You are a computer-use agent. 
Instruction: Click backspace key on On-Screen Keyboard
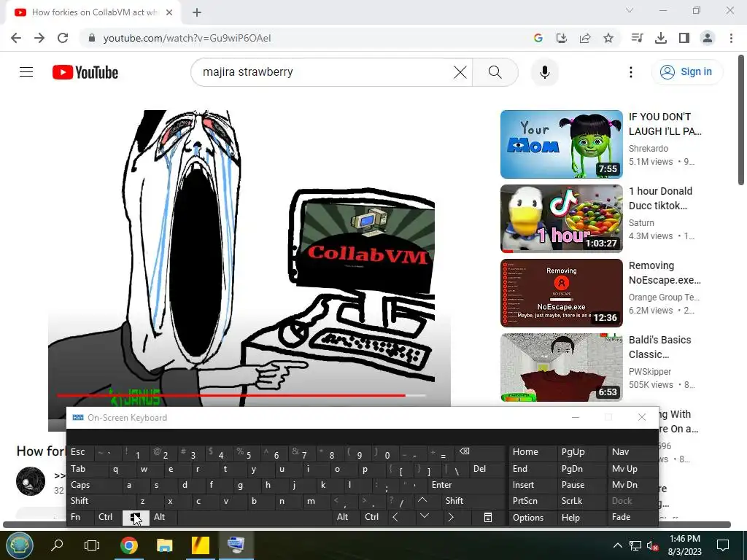480,452
